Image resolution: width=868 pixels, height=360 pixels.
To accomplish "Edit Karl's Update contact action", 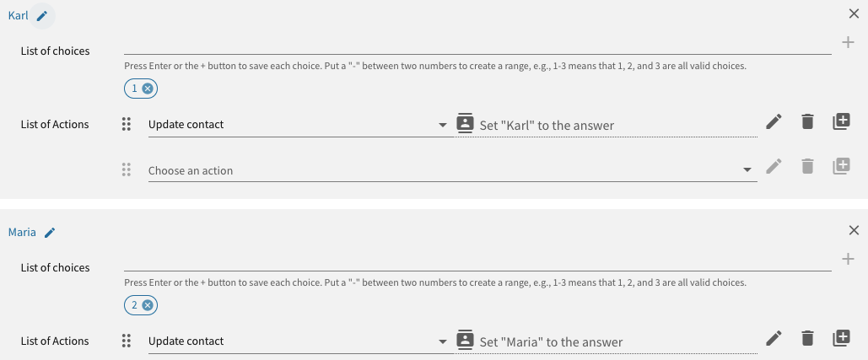I will [x=774, y=122].
